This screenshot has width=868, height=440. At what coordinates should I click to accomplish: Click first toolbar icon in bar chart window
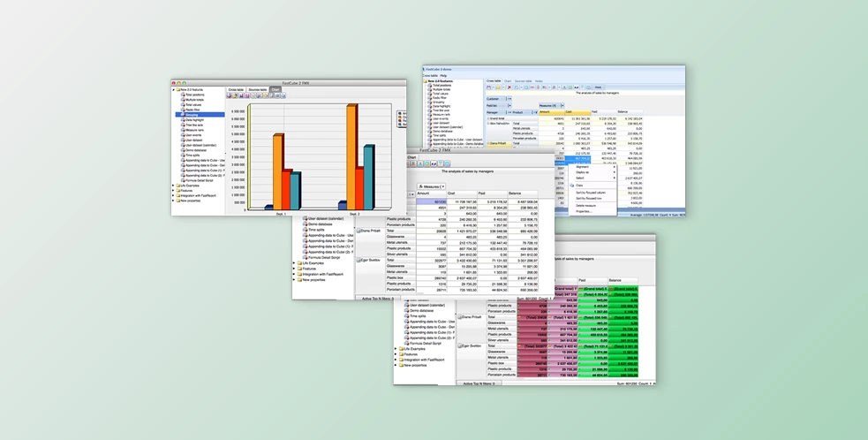pyautogui.click(x=230, y=95)
